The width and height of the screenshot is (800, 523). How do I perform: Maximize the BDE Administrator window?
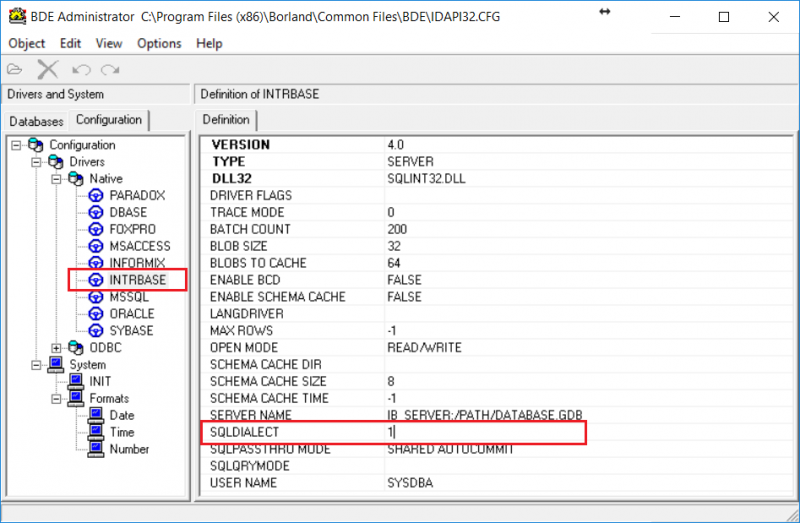724,17
